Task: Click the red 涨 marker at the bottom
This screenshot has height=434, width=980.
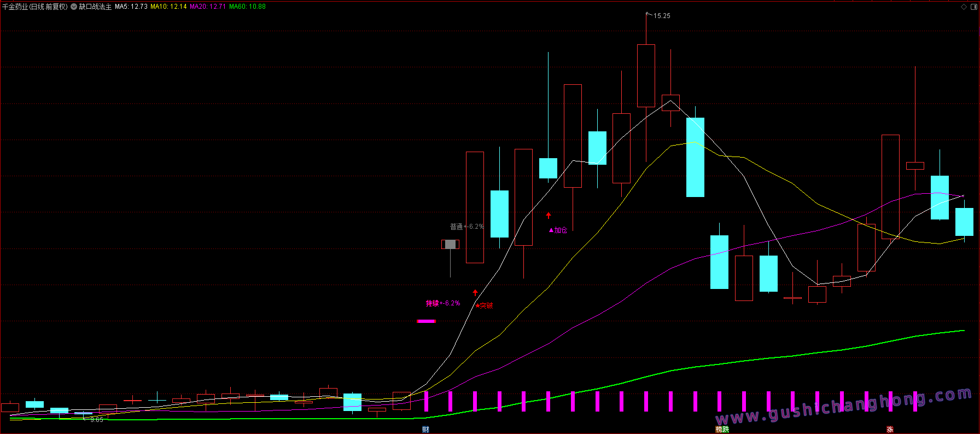Action: tap(890, 429)
